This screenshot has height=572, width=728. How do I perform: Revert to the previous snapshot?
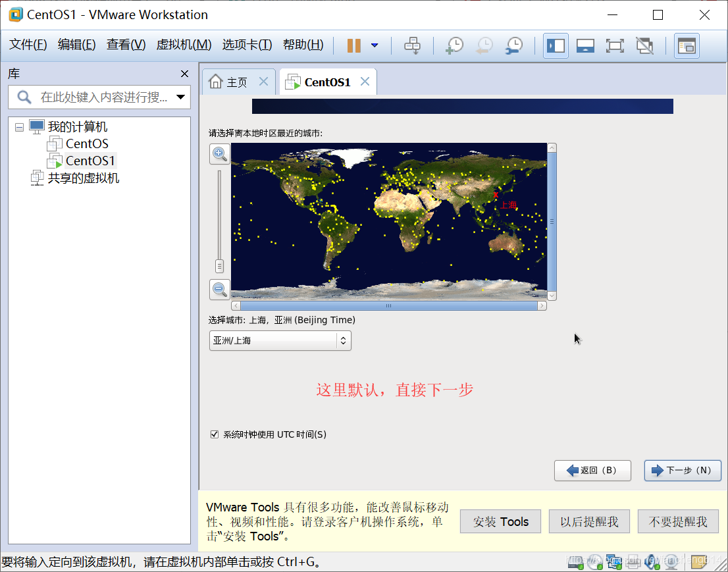point(484,45)
